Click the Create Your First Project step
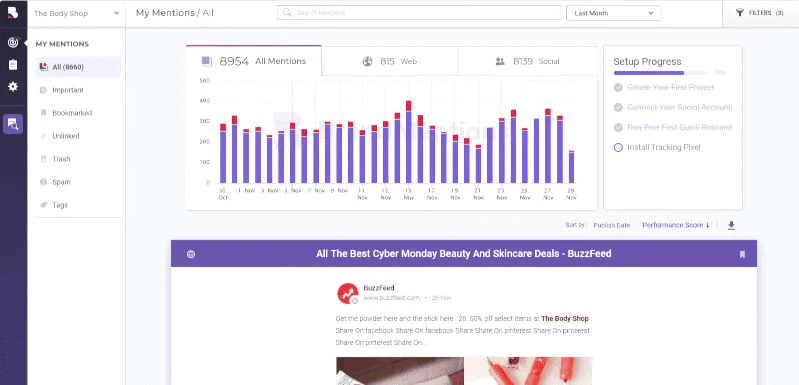 point(671,88)
